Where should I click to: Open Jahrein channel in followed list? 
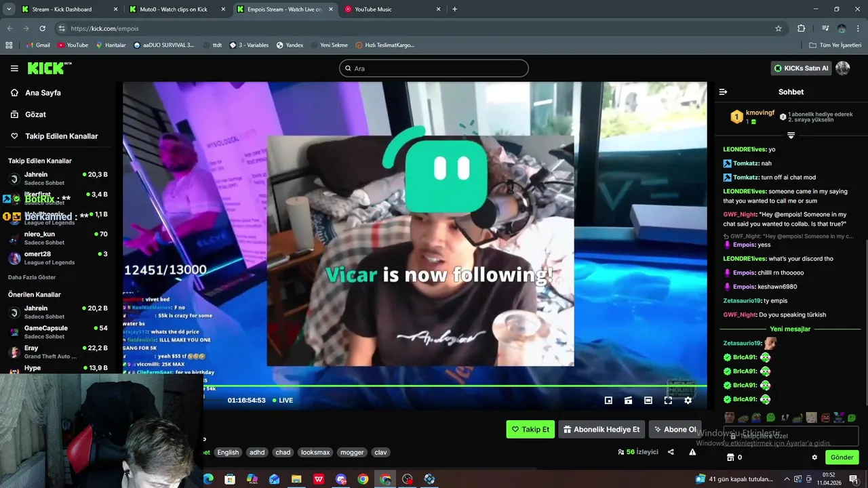(58, 179)
